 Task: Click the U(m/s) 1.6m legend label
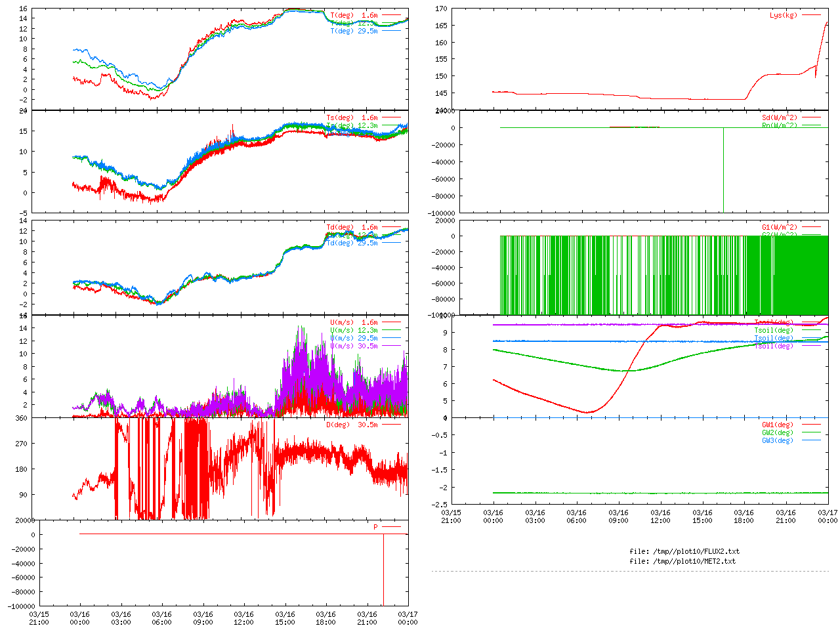coord(354,322)
